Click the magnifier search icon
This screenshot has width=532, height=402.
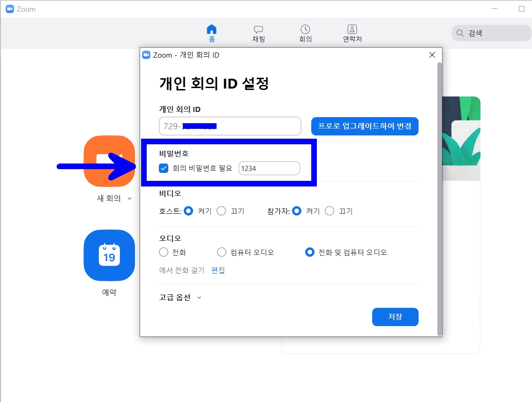click(460, 33)
